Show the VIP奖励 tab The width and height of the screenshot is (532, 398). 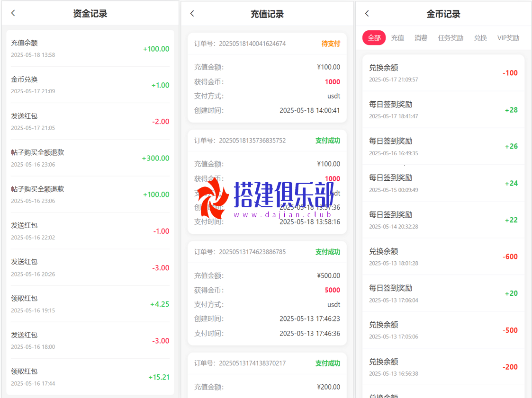pyautogui.click(x=508, y=38)
